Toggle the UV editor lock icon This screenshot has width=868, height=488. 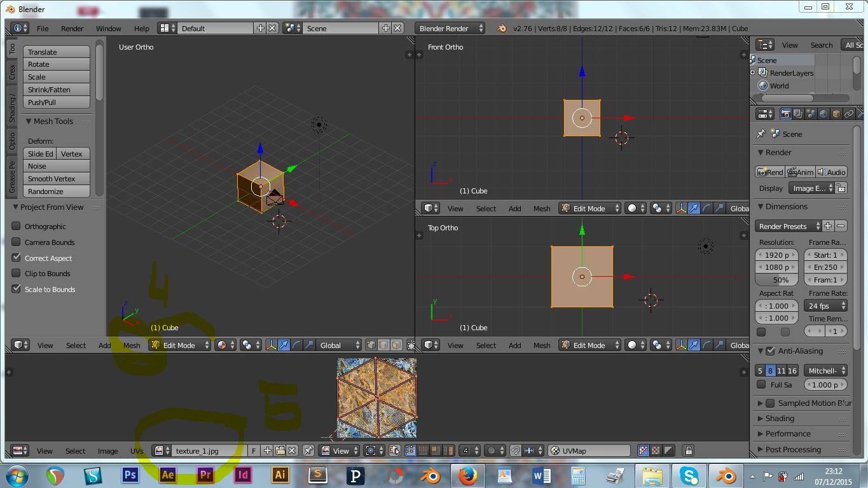pyautogui.click(x=688, y=450)
